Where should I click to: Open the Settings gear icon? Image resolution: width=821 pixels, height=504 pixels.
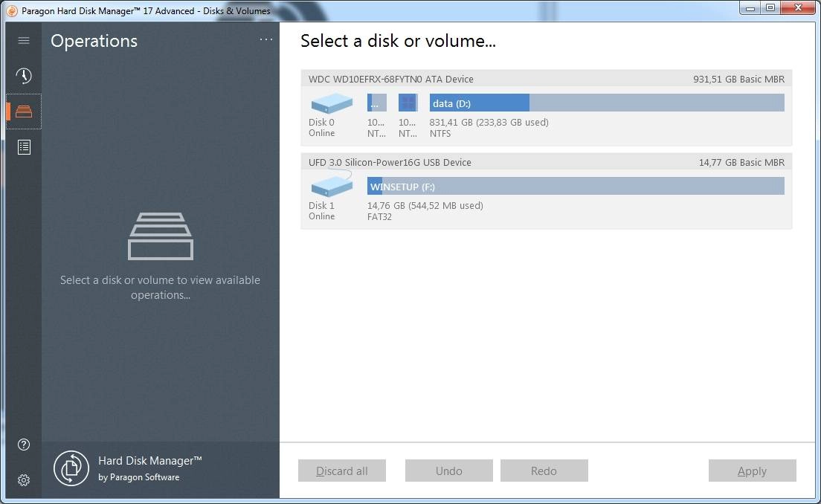pyautogui.click(x=24, y=480)
